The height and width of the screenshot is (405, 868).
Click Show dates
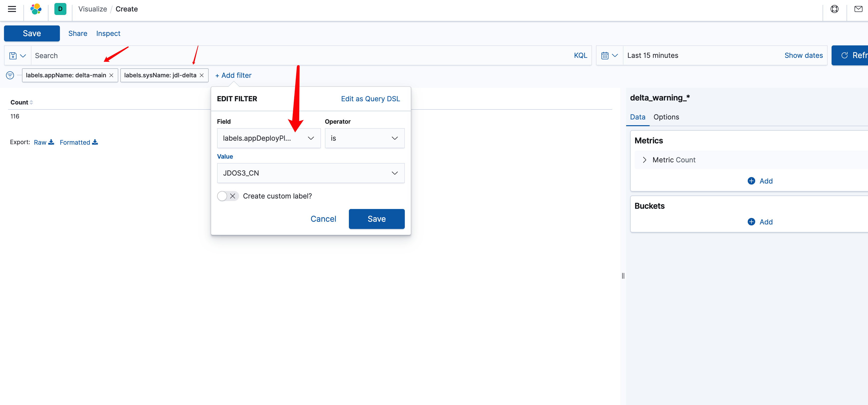pos(803,56)
